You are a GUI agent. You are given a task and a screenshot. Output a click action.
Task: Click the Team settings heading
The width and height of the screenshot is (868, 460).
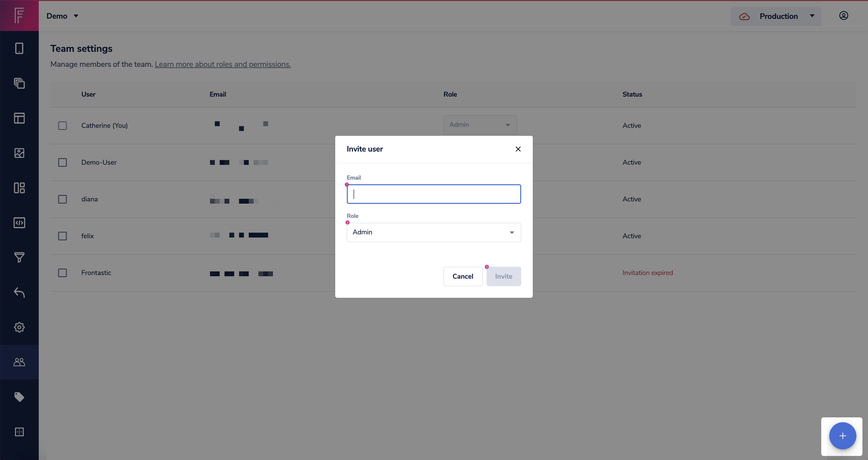pyautogui.click(x=81, y=48)
